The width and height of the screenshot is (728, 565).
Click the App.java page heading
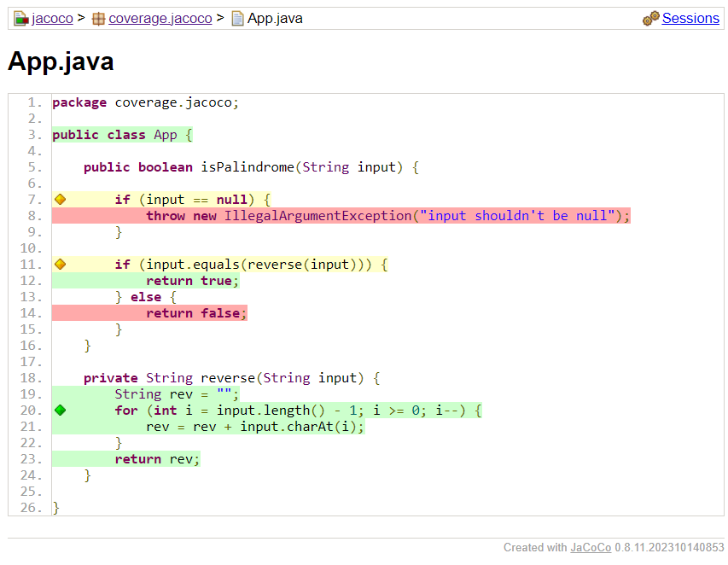click(61, 61)
